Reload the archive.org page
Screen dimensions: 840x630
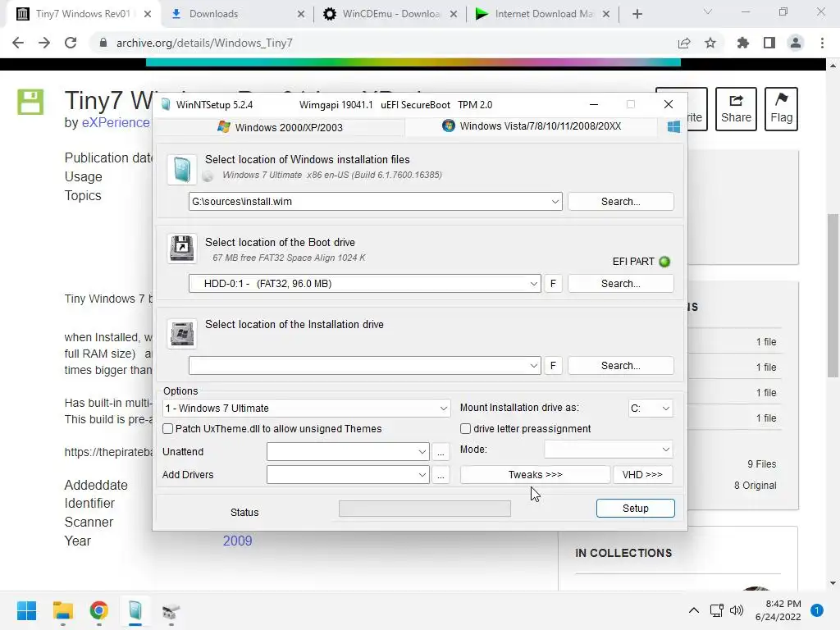pyautogui.click(x=71, y=43)
